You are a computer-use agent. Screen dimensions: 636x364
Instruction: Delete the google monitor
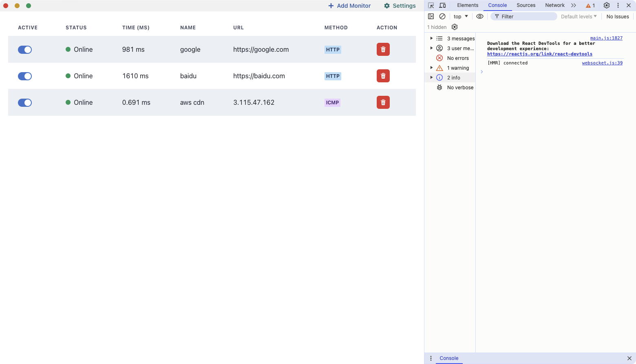click(383, 49)
